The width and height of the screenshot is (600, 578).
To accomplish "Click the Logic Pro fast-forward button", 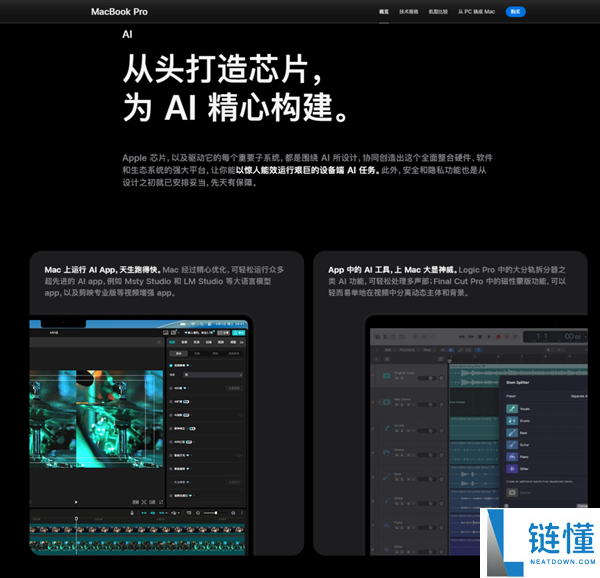I will coord(471,337).
